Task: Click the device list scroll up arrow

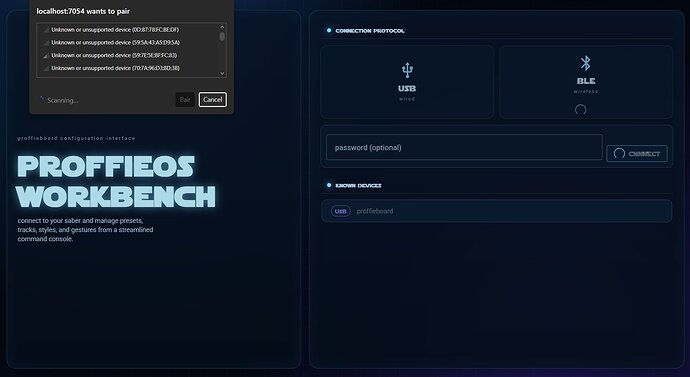Action: point(222,27)
